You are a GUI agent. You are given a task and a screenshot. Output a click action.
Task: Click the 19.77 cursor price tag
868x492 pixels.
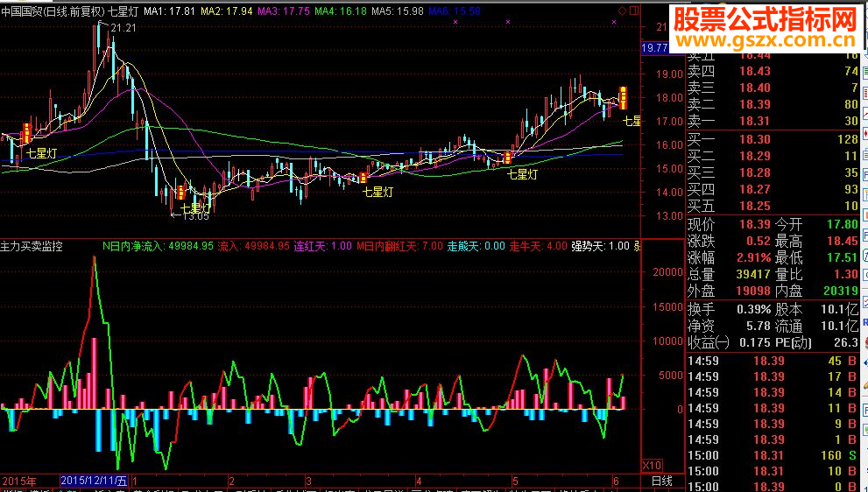tap(654, 48)
